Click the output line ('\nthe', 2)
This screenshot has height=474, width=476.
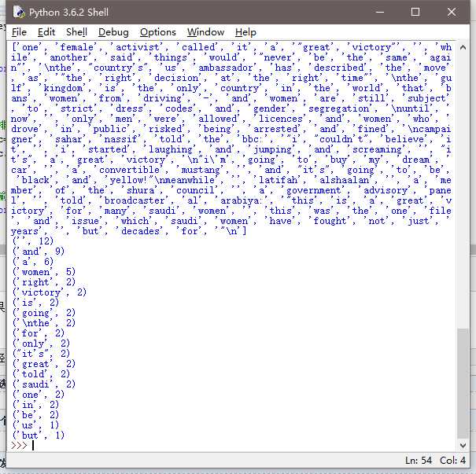tap(44, 323)
